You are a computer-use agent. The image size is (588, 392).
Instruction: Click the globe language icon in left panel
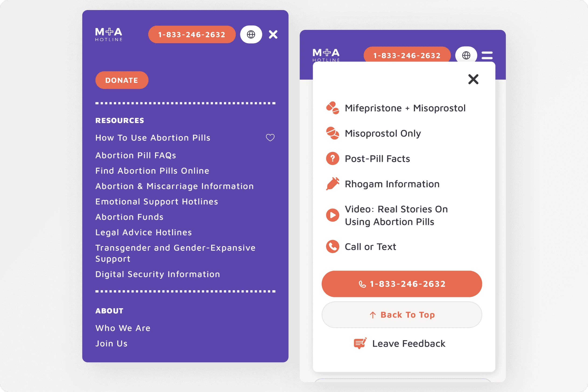click(251, 35)
